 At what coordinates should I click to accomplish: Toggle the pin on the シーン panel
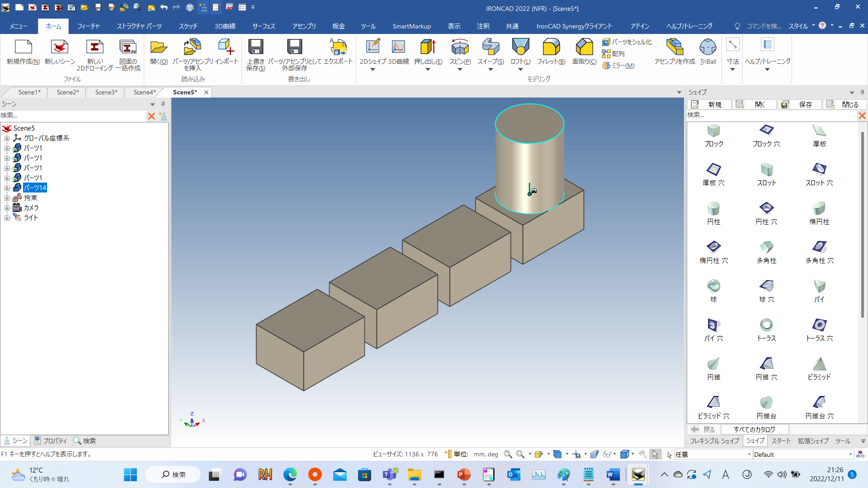163,104
